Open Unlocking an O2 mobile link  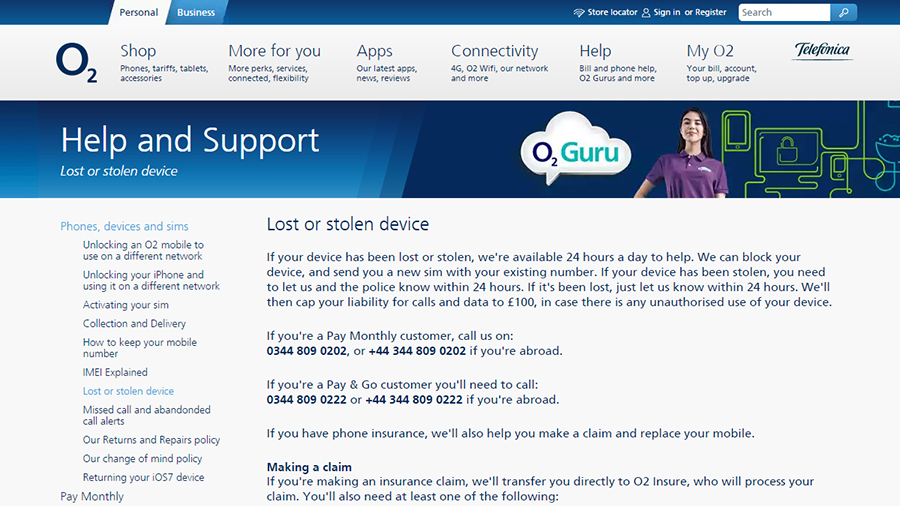click(x=143, y=250)
